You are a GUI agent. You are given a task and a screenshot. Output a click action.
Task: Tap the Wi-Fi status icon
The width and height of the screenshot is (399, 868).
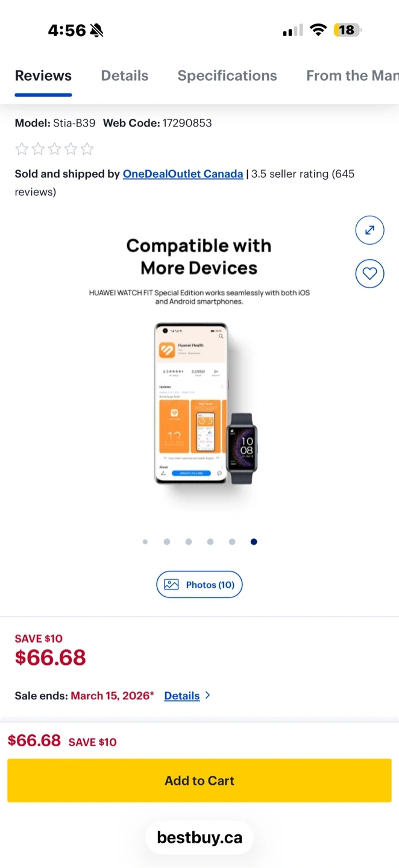tap(318, 30)
